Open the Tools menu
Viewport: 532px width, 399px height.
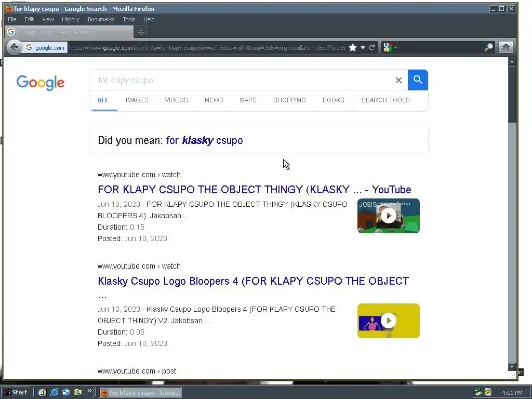[129, 19]
